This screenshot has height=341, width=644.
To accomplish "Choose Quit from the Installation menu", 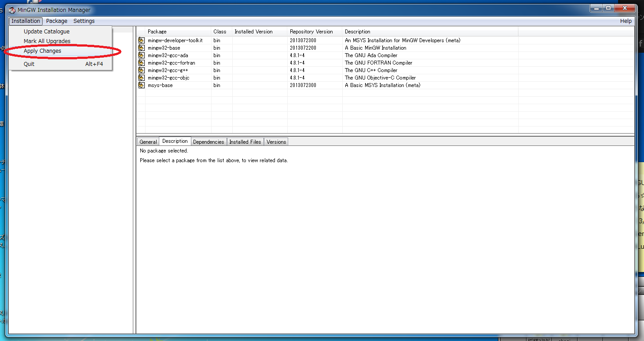I will 61,64.
